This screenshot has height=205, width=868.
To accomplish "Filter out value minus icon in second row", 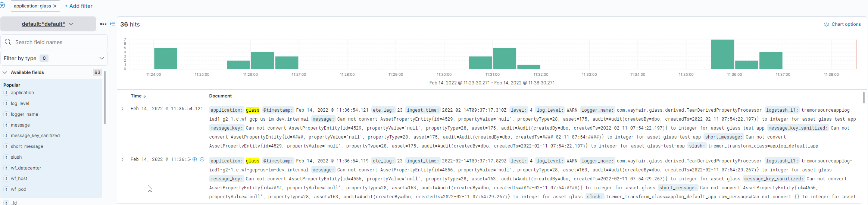I will coord(202,159).
